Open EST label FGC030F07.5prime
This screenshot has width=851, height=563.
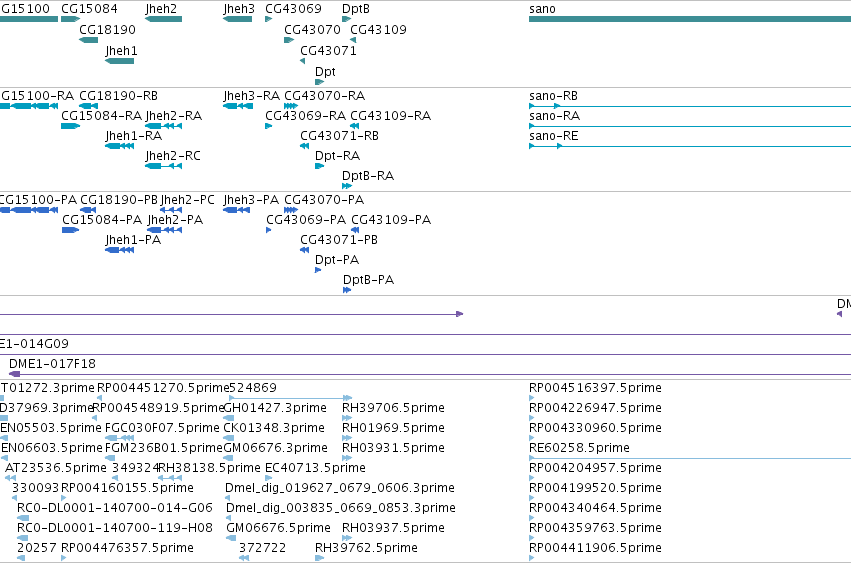162,428
